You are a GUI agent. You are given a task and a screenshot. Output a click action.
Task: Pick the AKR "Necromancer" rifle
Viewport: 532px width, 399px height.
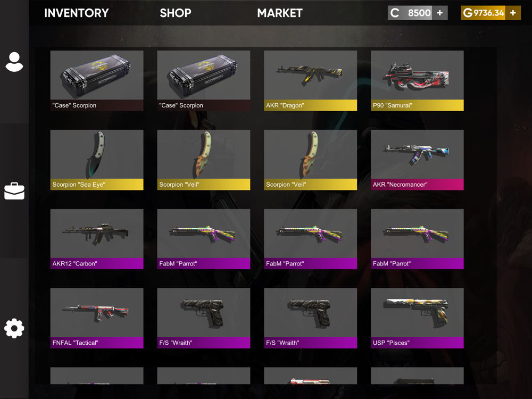point(417,160)
